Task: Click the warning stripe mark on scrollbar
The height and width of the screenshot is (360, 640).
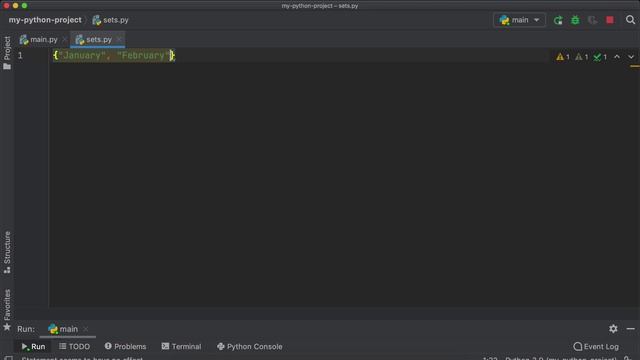Action: click(635, 66)
